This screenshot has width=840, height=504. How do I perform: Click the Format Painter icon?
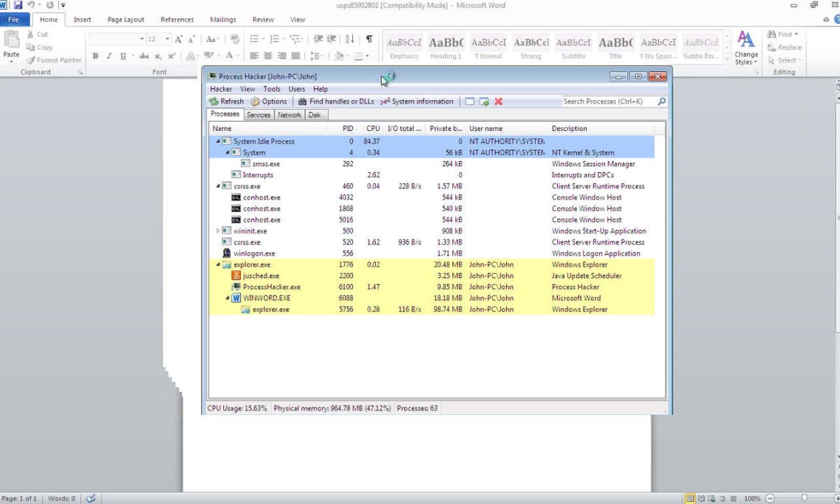pyautogui.click(x=31, y=60)
